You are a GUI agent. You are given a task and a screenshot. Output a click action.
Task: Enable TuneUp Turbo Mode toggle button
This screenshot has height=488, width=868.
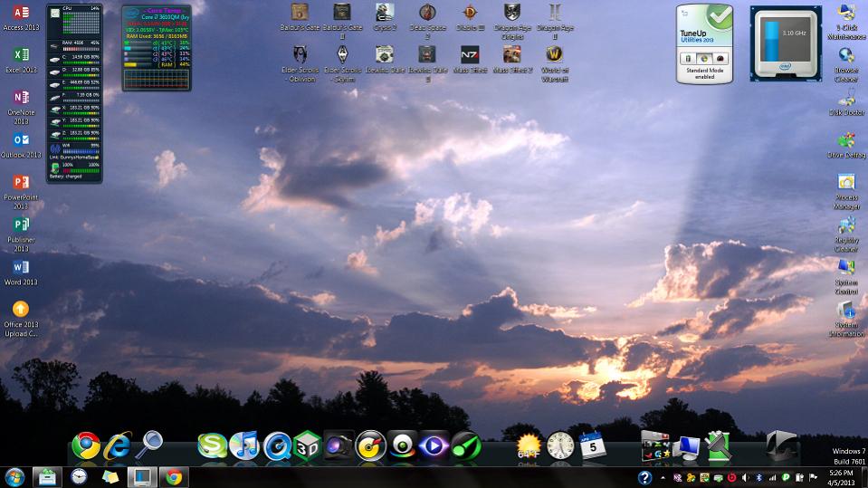(x=720, y=58)
